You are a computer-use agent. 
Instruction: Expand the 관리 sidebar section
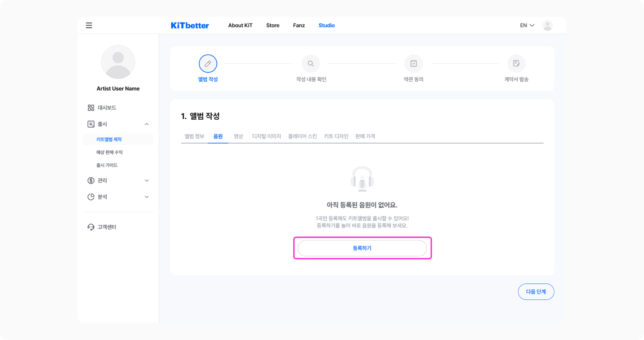click(147, 180)
